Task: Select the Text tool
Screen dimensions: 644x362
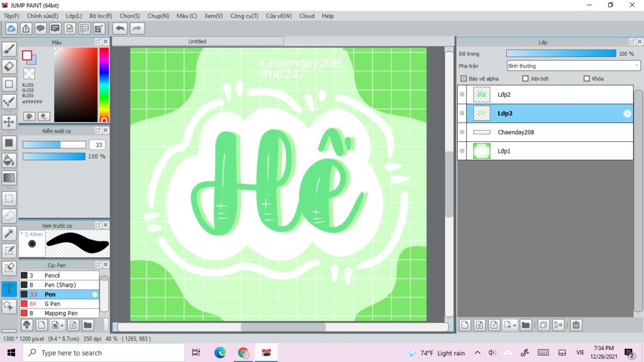Action: point(9,288)
